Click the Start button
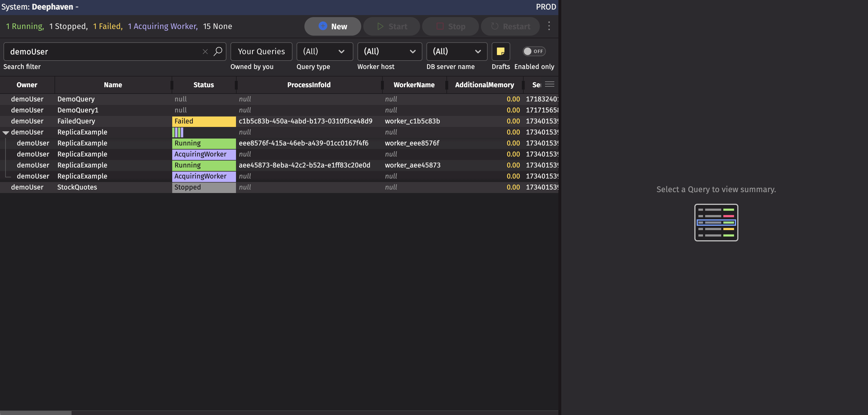The height and width of the screenshot is (415, 868). click(392, 26)
